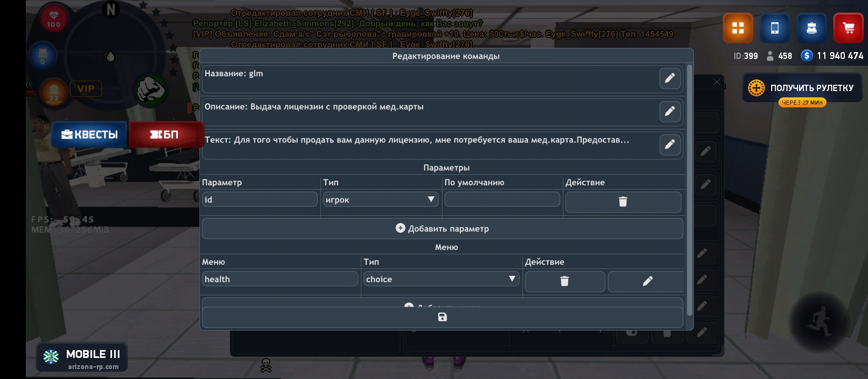Close the background window with its X

[716, 82]
